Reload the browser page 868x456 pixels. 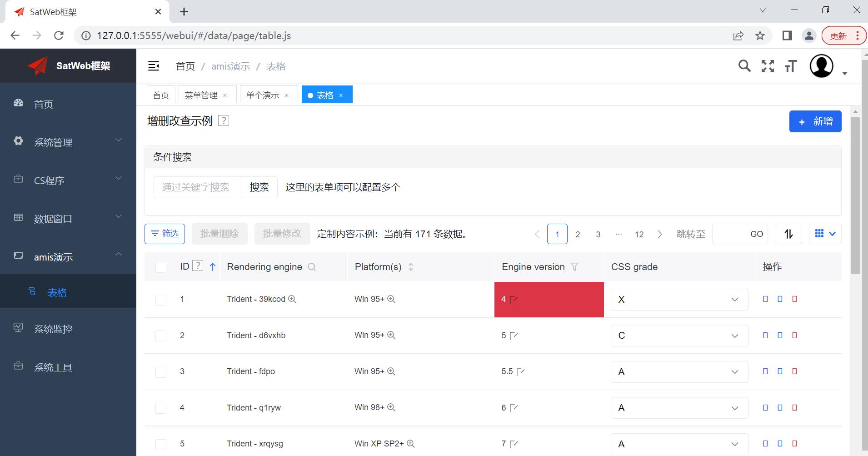coord(59,35)
